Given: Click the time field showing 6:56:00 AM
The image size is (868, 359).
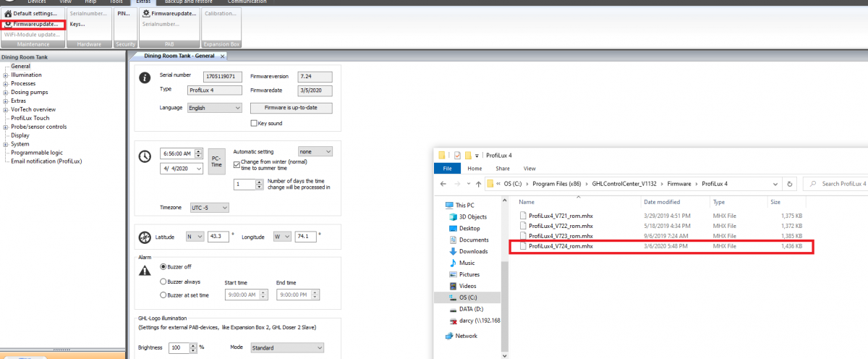Looking at the screenshot, I should [179, 153].
